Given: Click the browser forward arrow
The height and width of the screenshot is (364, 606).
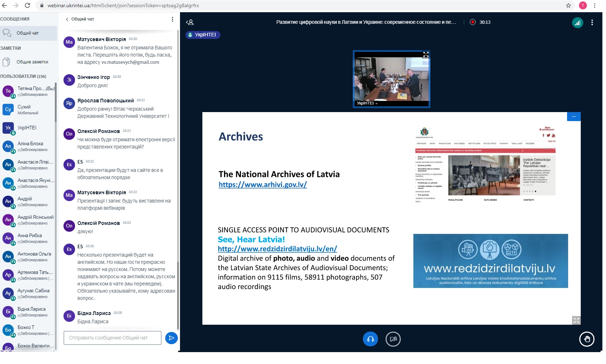Looking at the screenshot, I should click(16, 5).
